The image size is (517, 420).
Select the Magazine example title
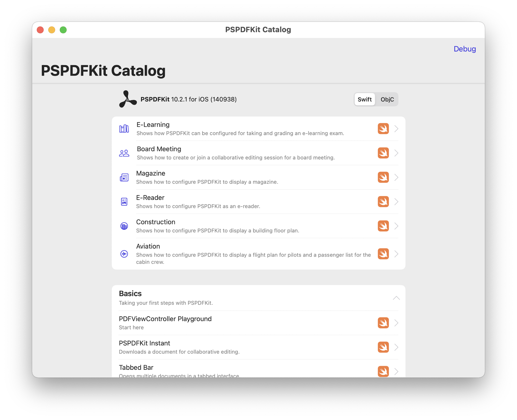click(x=151, y=173)
